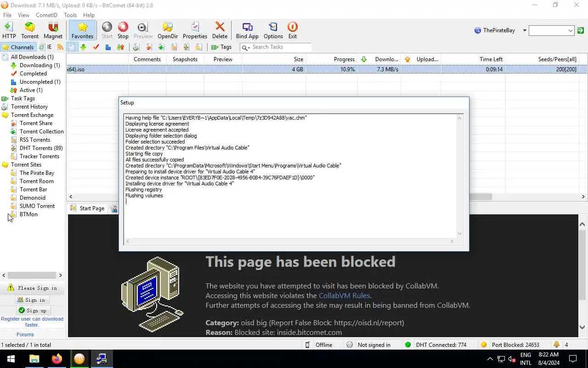Screen dimensions: 588x368
Task: Click the Exit toolbar icon
Action: [x=293, y=30]
